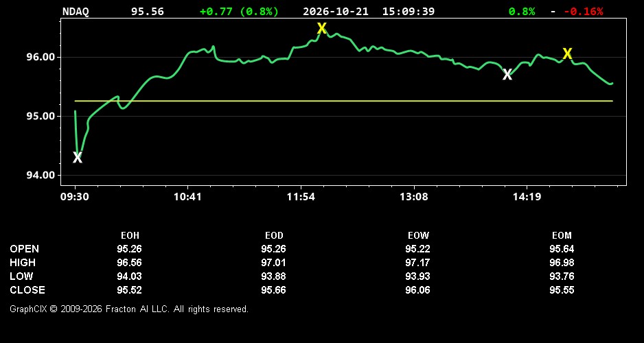The width and height of the screenshot is (644, 343).
Task: Click the EOH column header
Action: click(x=130, y=236)
